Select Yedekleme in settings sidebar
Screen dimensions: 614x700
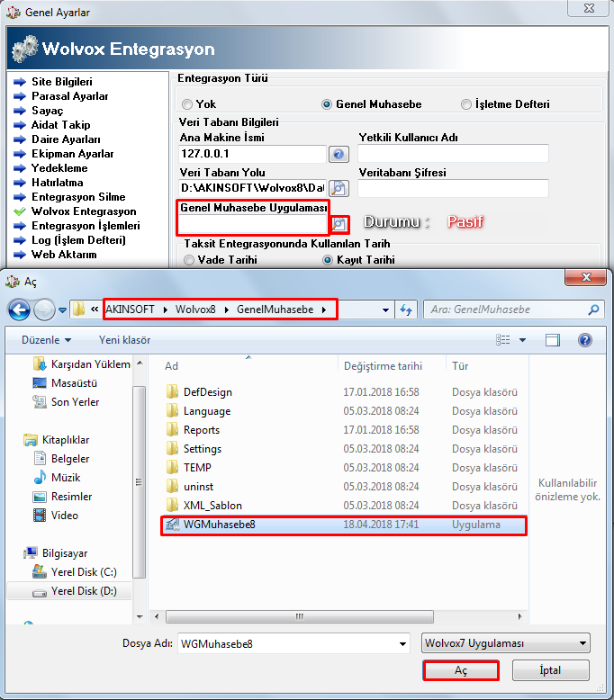click(59, 168)
